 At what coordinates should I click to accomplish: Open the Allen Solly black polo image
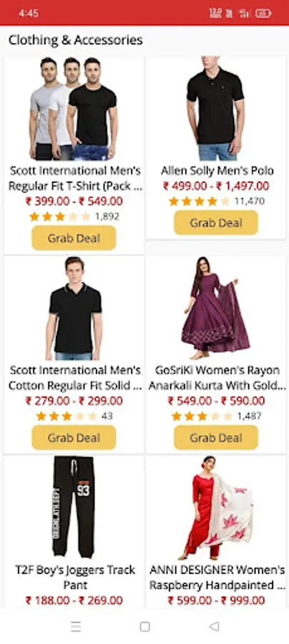pyautogui.click(x=216, y=109)
